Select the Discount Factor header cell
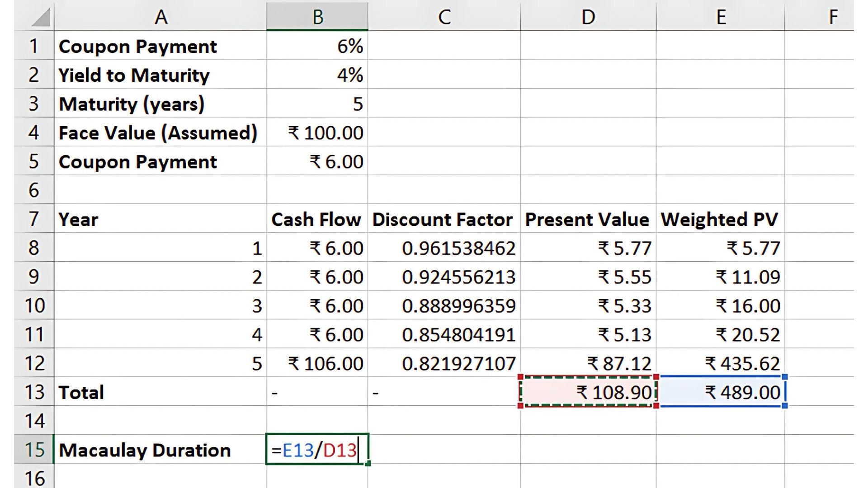The height and width of the screenshot is (488, 868). coord(443,219)
